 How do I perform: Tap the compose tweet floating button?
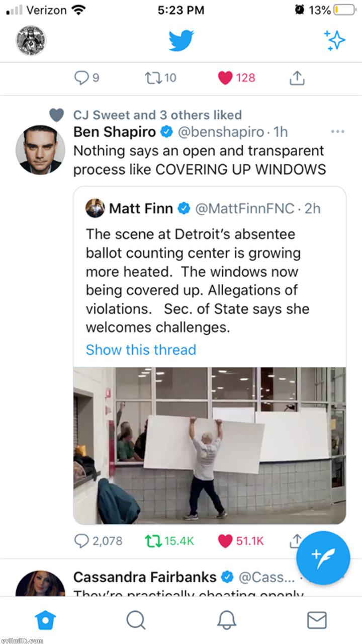(x=323, y=558)
